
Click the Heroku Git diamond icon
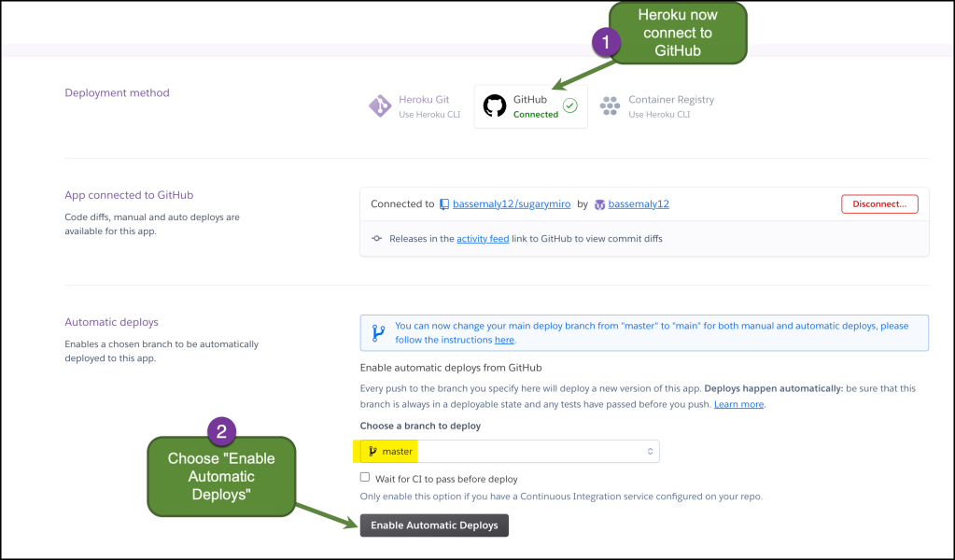pos(380,105)
